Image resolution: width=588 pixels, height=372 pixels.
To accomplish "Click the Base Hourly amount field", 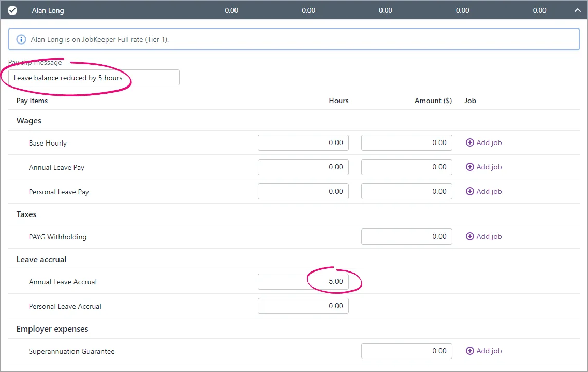I will (x=406, y=142).
